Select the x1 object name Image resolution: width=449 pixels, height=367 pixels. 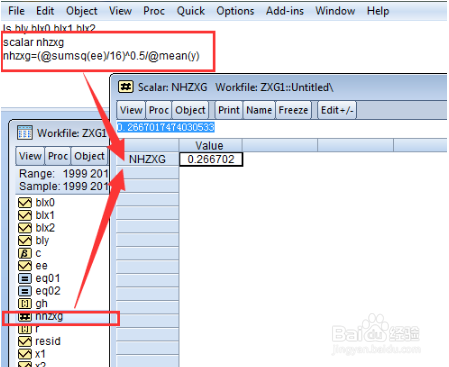click(40, 354)
